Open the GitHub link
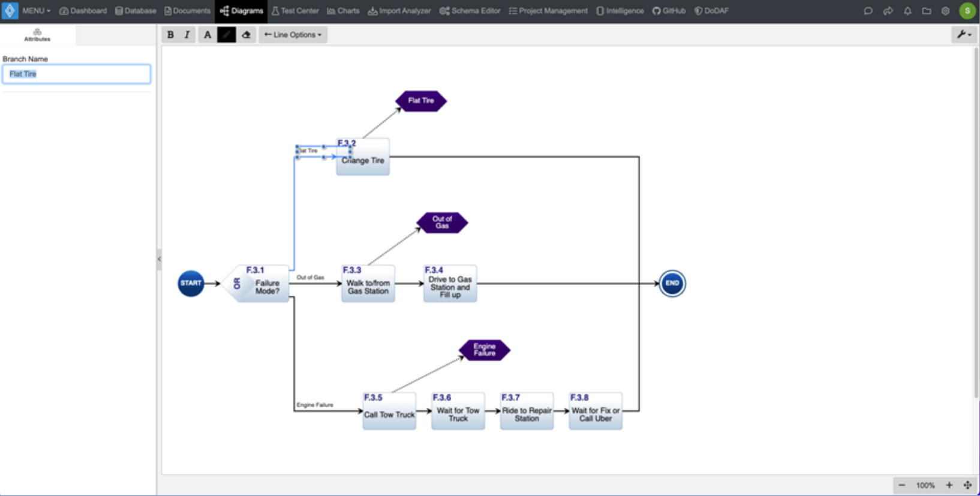The height and width of the screenshot is (496, 980). click(669, 11)
